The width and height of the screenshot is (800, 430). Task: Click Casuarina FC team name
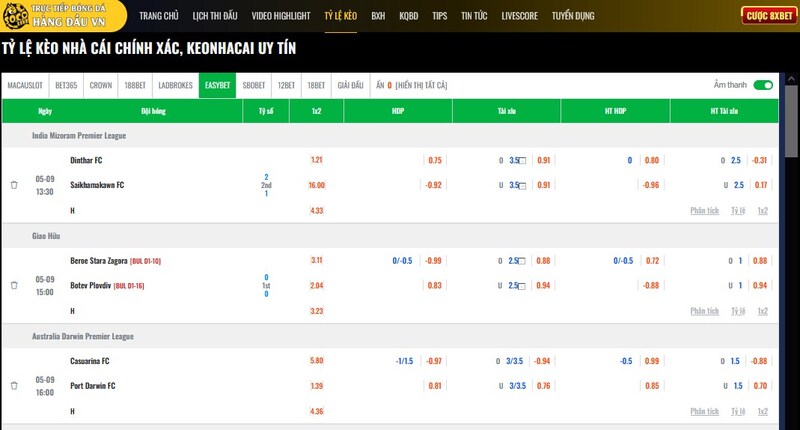coord(90,361)
